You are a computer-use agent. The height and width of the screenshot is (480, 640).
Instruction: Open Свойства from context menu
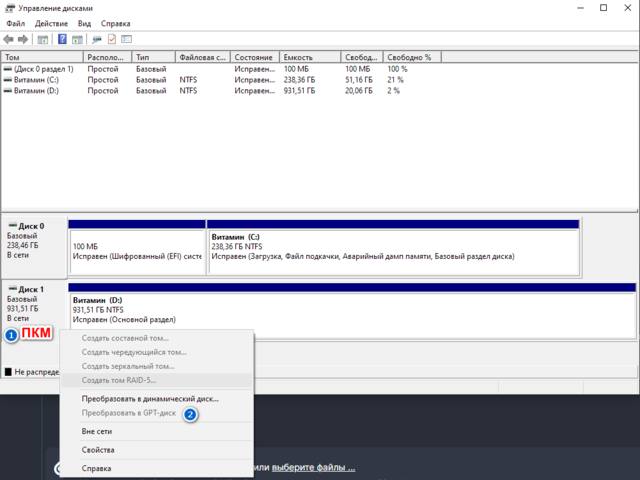click(x=98, y=450)
